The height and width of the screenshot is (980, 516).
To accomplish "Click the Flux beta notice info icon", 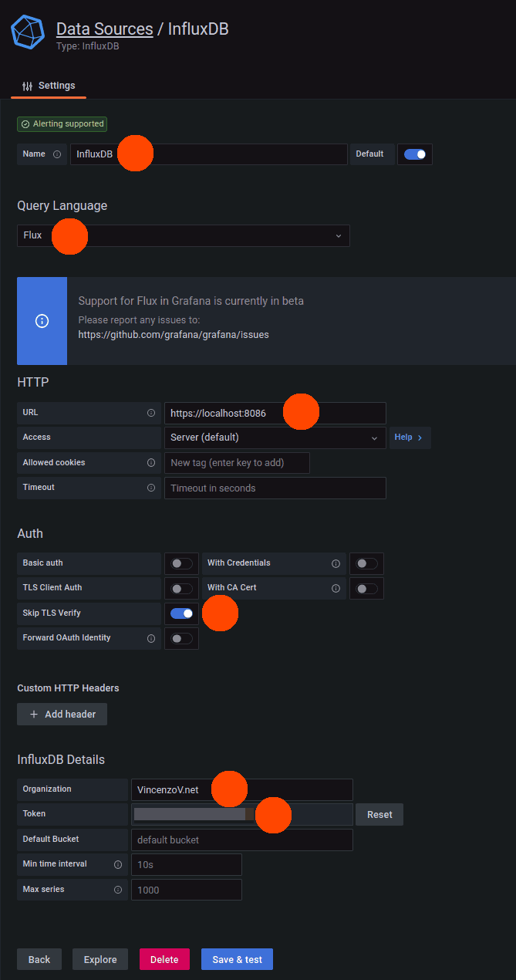I will tap(42, 321).
